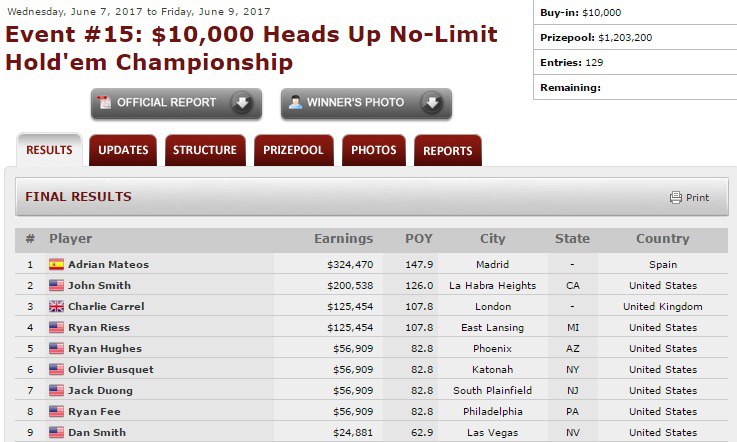The image size is (737, 442).
Task: Click the printer icon beside Print
Action: 676,197
